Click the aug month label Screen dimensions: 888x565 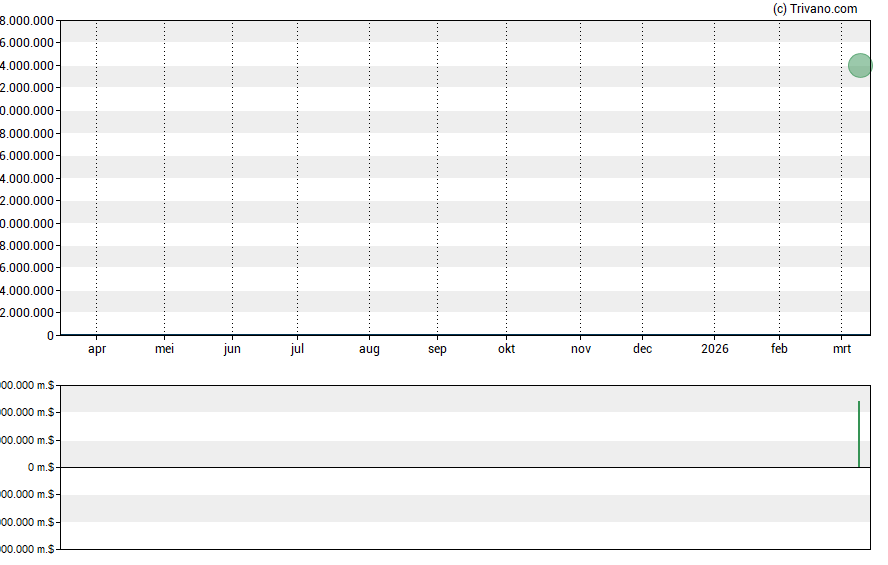pyautogui.click(x=369, y=349)
